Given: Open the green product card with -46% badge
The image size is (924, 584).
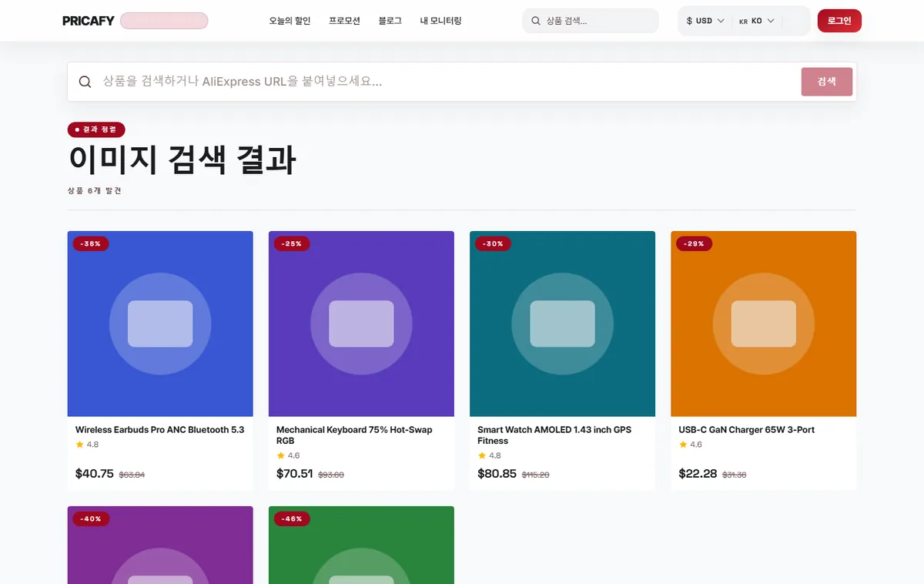Looking at the screenshot, I should tap(361, 545).
